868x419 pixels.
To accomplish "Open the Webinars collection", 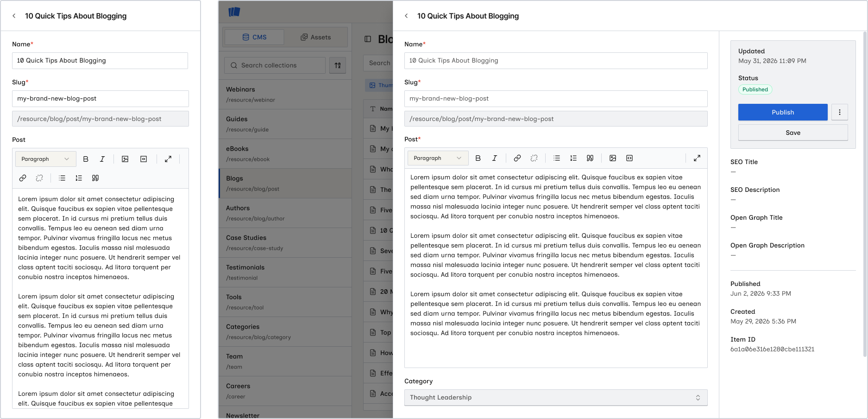I will point(285,95).
